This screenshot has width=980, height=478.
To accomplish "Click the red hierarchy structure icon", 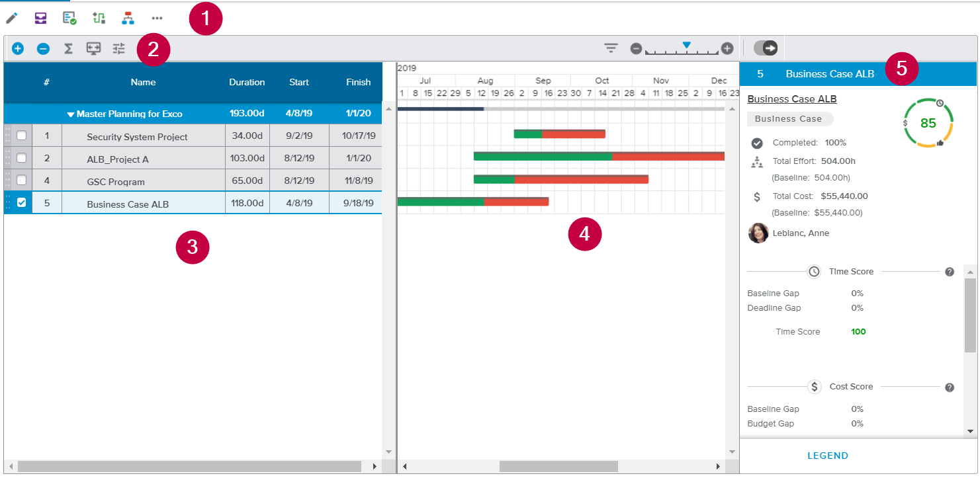I will pos(128,19).
